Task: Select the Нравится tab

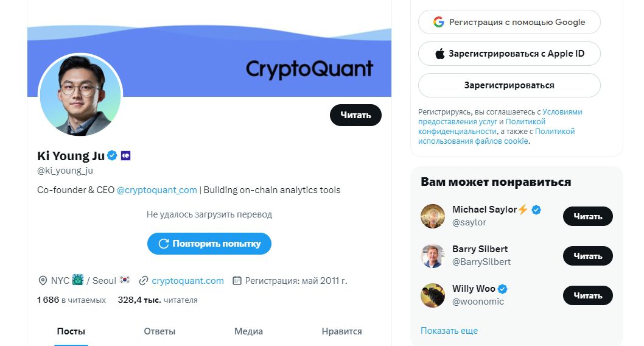Action: click(x=341, y=331)
